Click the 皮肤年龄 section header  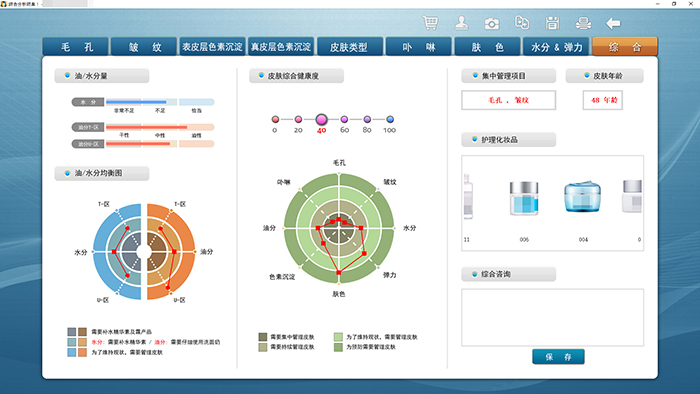604,76
